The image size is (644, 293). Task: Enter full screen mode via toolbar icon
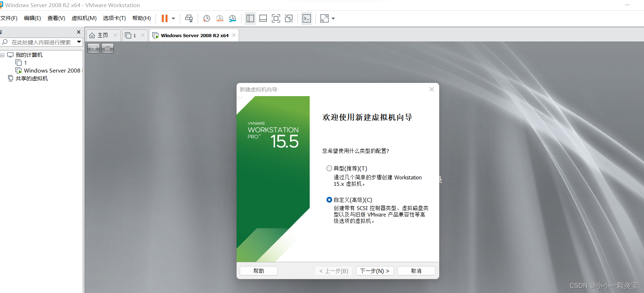(x=276, y=19)
